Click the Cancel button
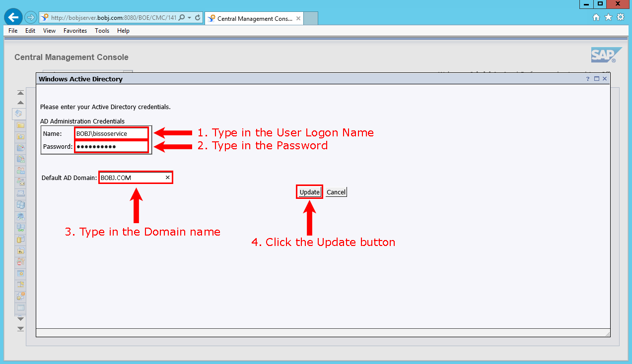This screenshot has width=632, height=364. pos(336,192)
